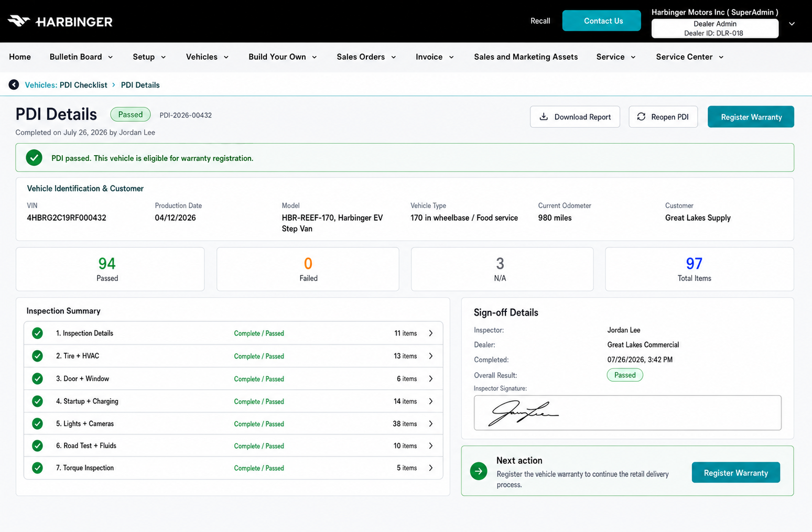Click the dealer name Great Lakes Commercial
Screen dimensions: 812x532
point(643,345)
